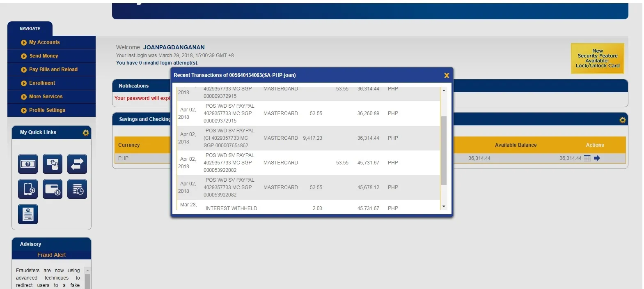Open My Quick Links gear settings

[x=85, y=132]
